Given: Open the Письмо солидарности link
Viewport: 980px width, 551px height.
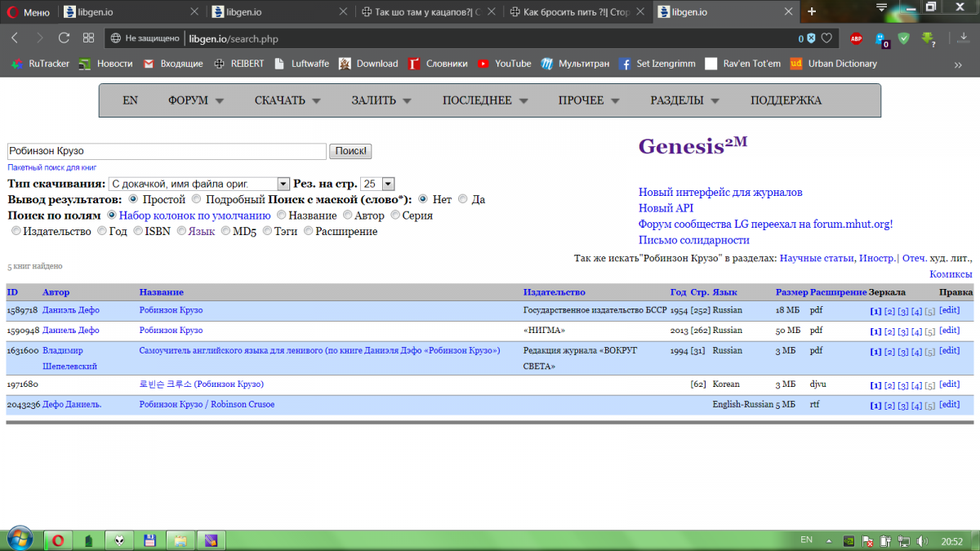Looking at the screenshot, I should coord(694,240).
